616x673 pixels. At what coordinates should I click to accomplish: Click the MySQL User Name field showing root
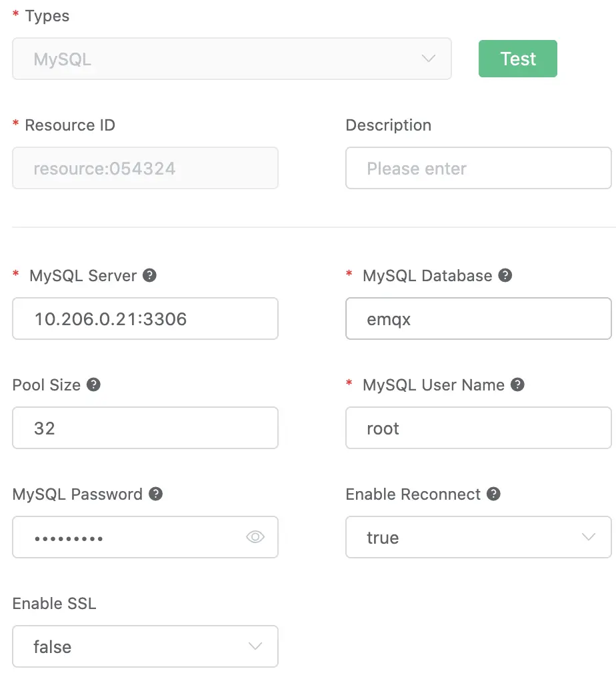(x=478, y=428)
